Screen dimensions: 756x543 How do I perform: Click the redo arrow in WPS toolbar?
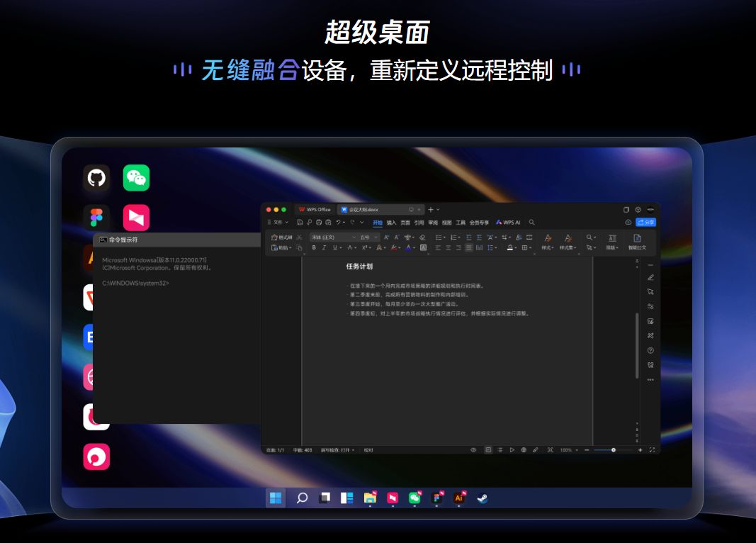pos(352,223)
